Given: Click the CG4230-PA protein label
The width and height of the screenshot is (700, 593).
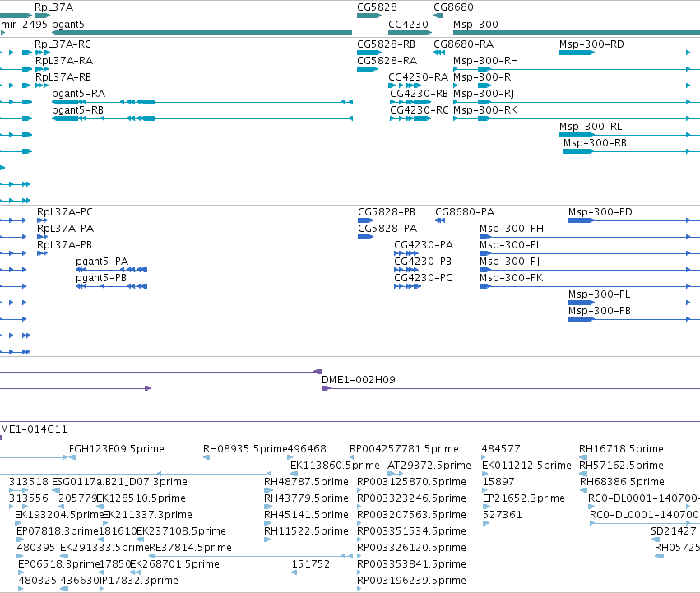Looking at the screenshot, I should coord(424,245).
